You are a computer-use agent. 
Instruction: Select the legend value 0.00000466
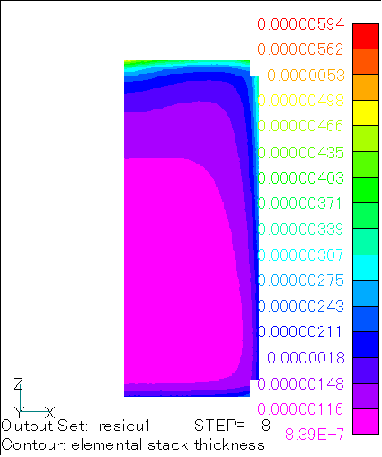coord(300,126)
